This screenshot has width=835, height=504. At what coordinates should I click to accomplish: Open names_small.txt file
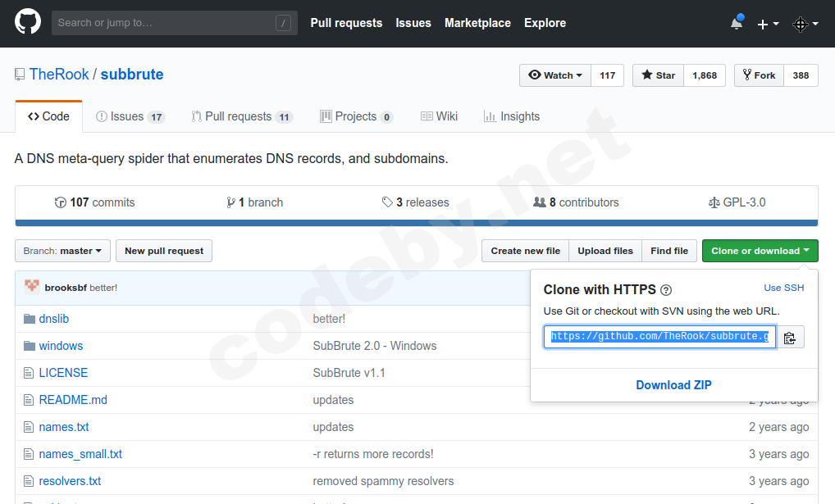point(80,455)
